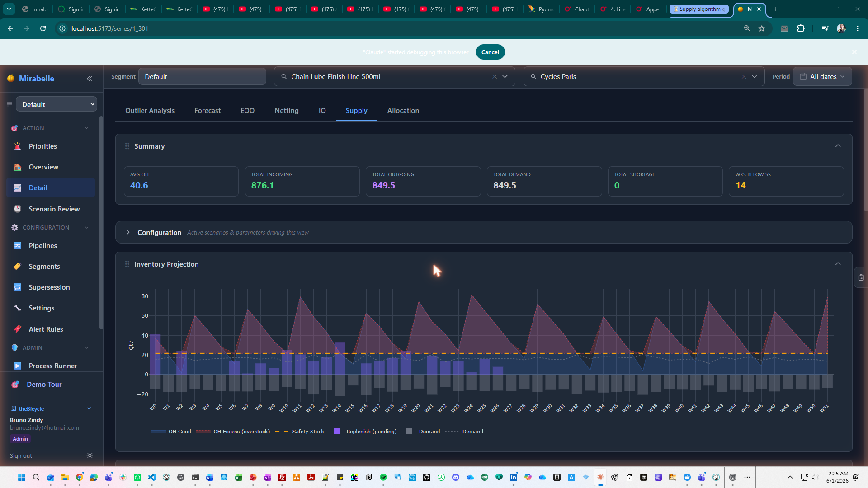Expand the Configuration panel chevron
868x488 pixels.
click(128, 232)
